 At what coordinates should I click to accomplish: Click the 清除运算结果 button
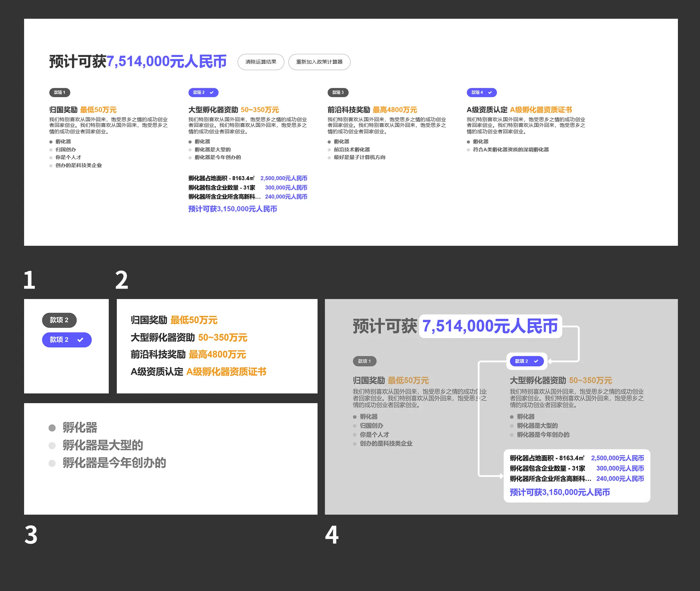(261, 62)
